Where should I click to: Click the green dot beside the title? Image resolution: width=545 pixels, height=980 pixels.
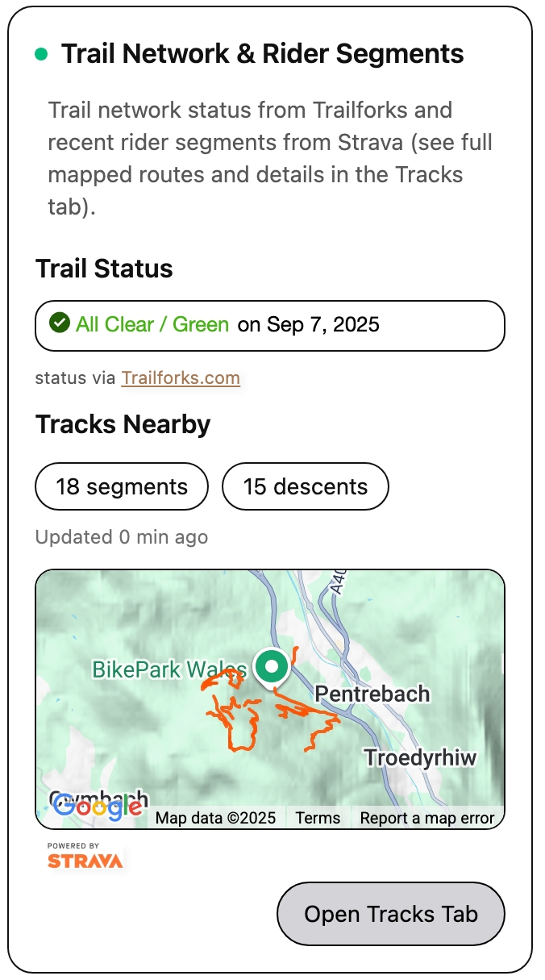coord(41,54)
